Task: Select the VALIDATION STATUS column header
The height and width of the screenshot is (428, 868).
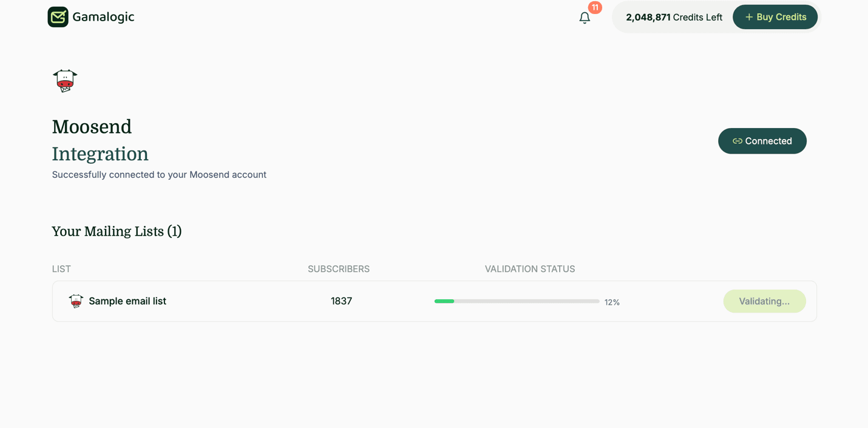Action: pyautogui.click(x=529, y=269)
